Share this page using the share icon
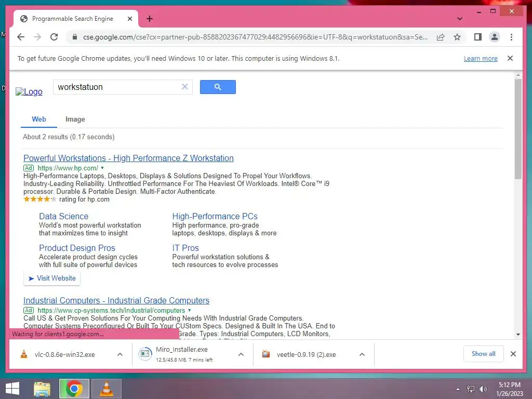 (x=441, y=37)
